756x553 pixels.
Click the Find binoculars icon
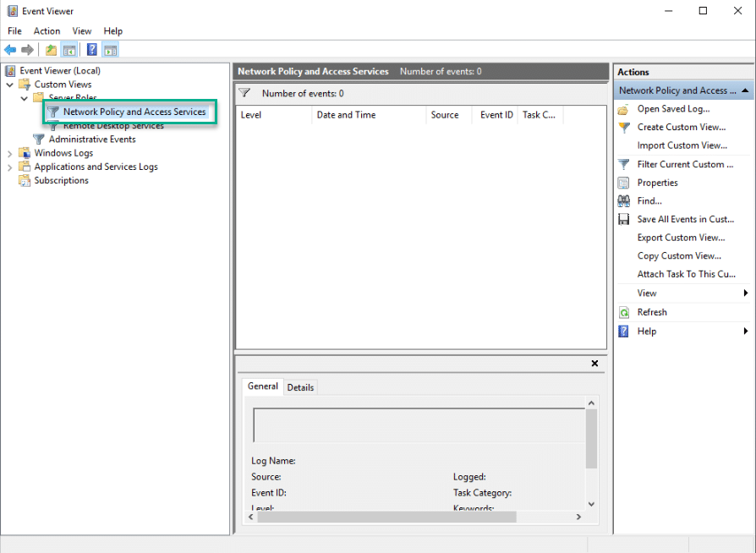click(624, 200)
